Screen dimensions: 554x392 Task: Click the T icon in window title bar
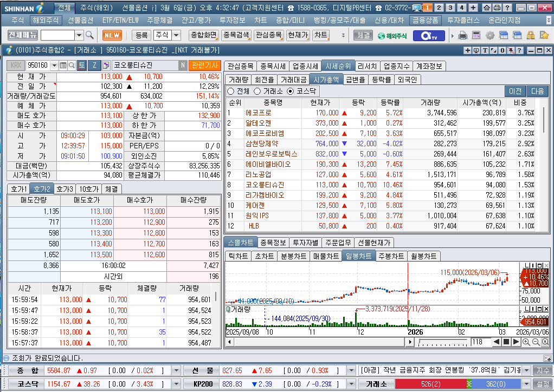point(485,50)
